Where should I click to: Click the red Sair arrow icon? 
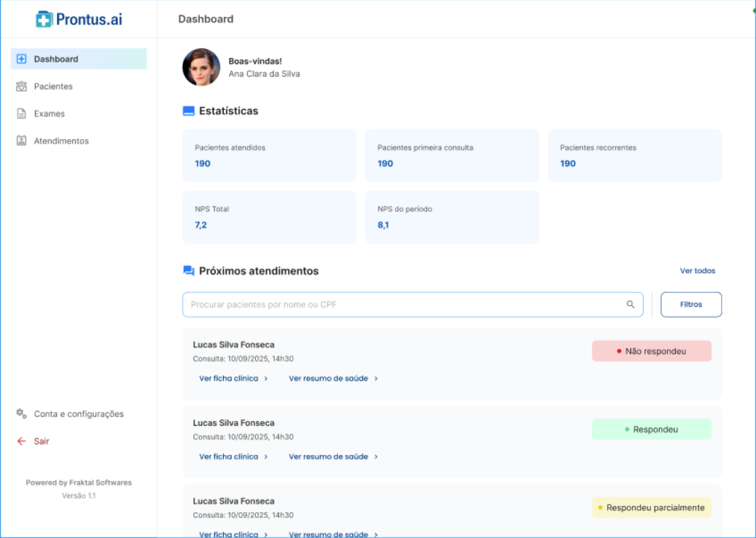click(22, 441)
